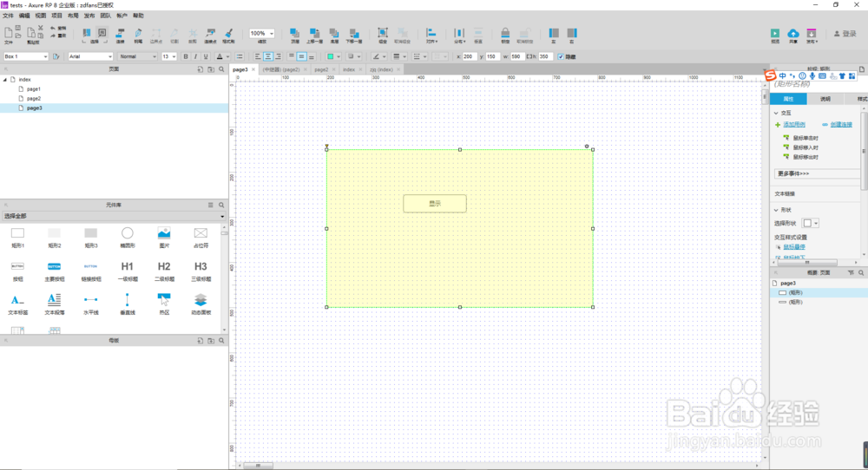
Task: Click the 创建连接 link
Action: [x=841, y=125]
